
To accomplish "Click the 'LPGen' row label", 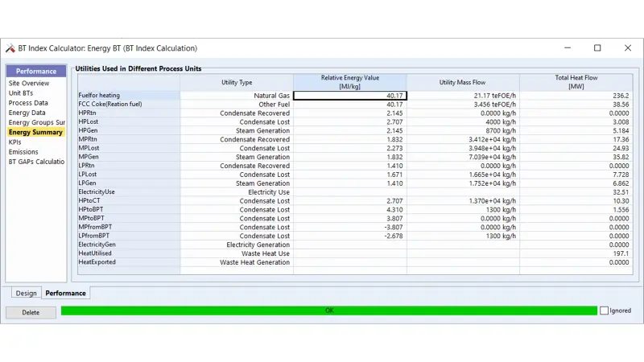I will [x=129, y=183].
